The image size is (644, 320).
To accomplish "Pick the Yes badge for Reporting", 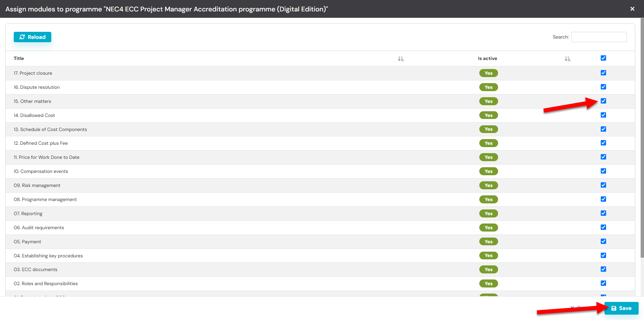I will 488,213.
